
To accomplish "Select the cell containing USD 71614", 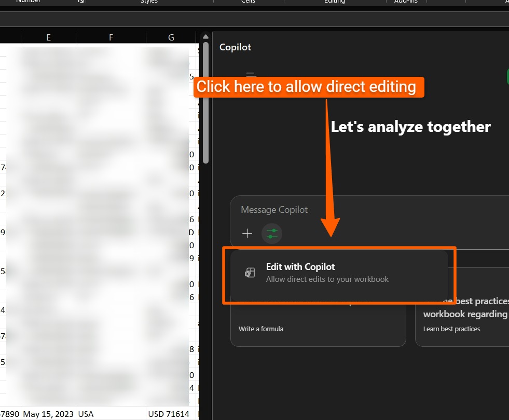I will 171,414.
